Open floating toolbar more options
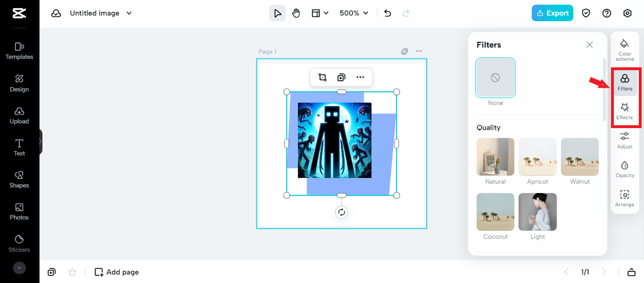The image size is (644, 283). tap(360, 77)
